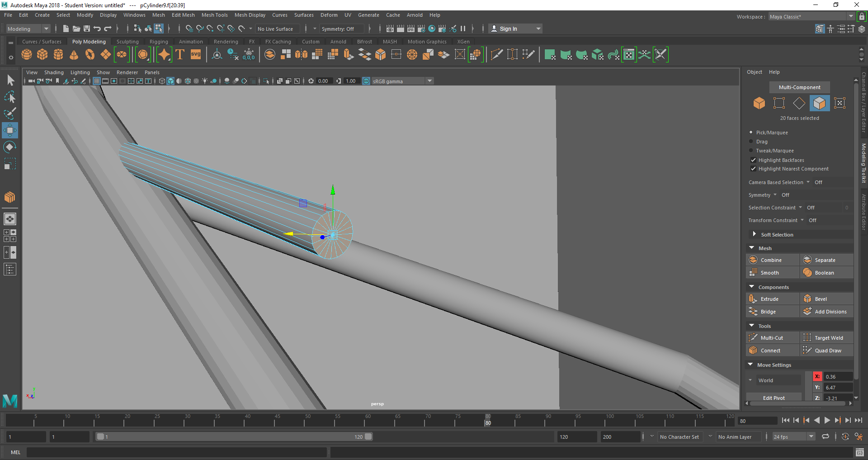This screenshot has height=460, width=868.
Task: Click the polygon type (T) shelf icon
Action: pyautogui.click(x=180, y=55)
